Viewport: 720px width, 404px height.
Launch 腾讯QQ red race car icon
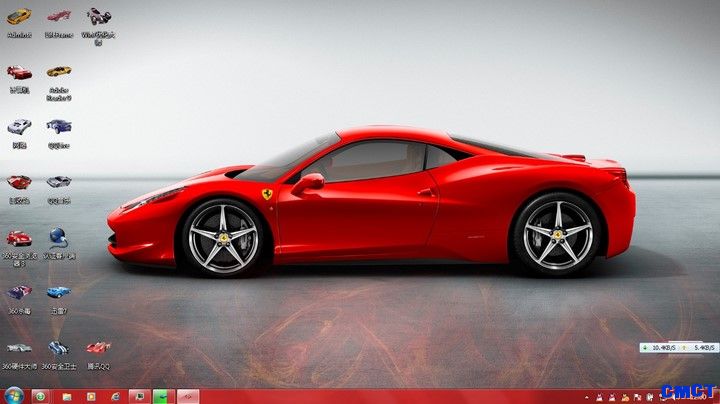(99, 348)
